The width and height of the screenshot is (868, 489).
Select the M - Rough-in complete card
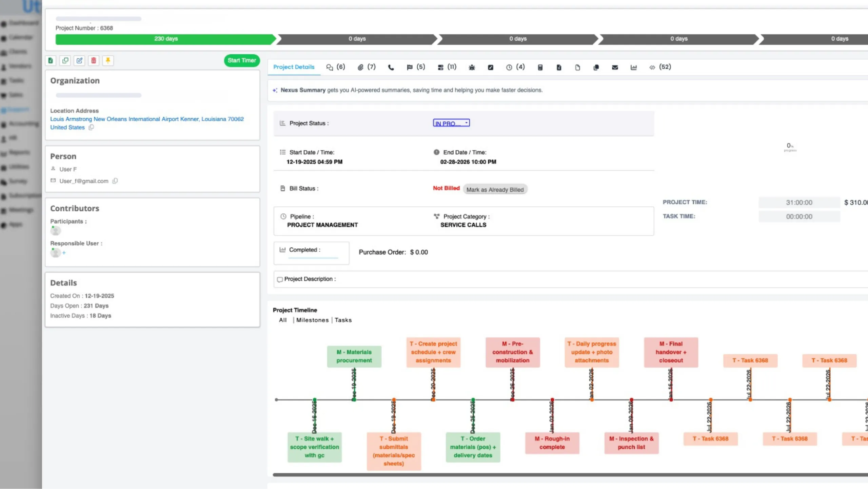[552, 443]
